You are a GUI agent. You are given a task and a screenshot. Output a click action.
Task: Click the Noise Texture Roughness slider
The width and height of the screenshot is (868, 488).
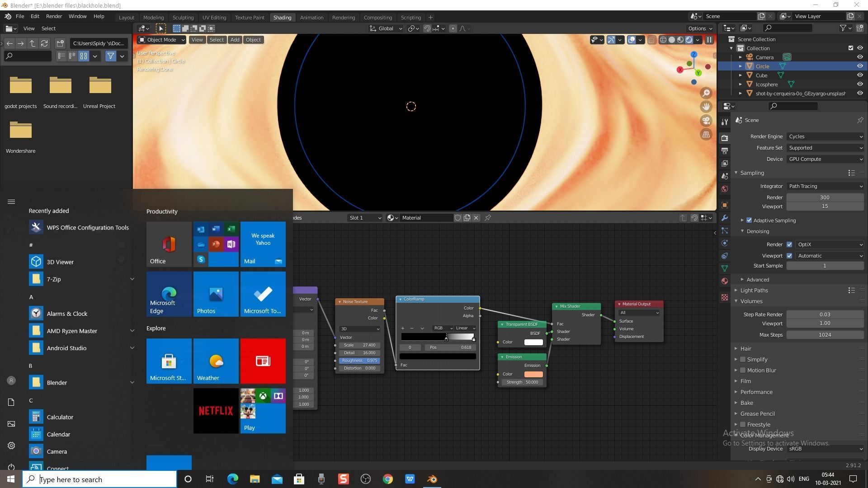[x=359, y=361]
